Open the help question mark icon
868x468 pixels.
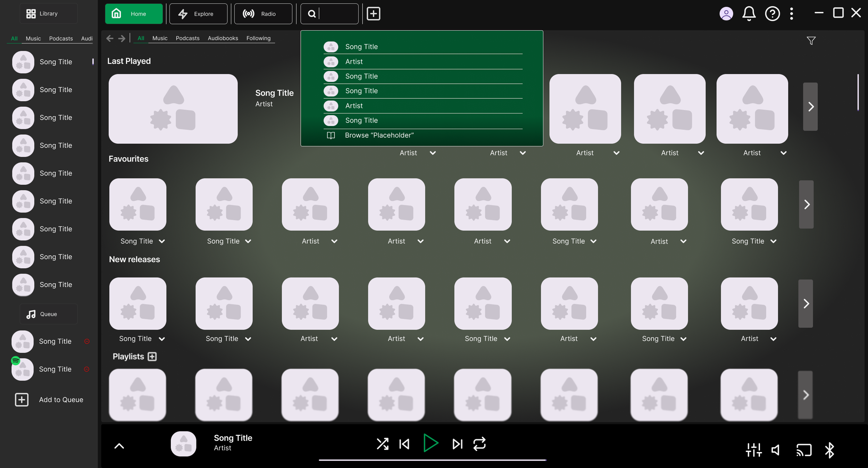(772, 14)
